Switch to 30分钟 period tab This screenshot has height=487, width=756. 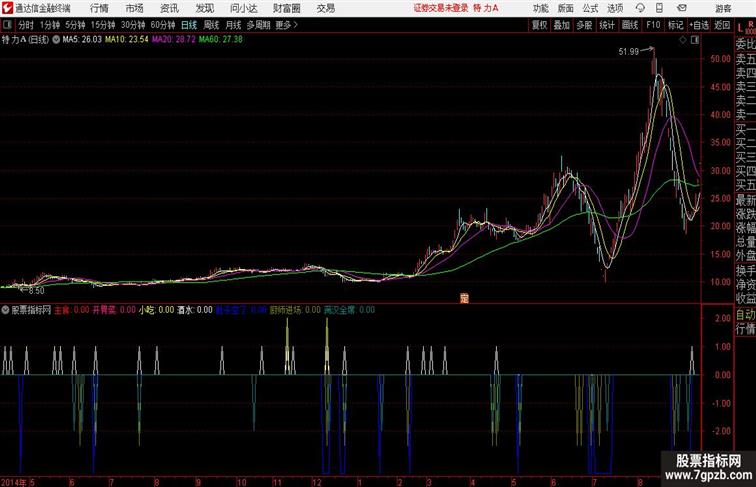pos(133,25)
